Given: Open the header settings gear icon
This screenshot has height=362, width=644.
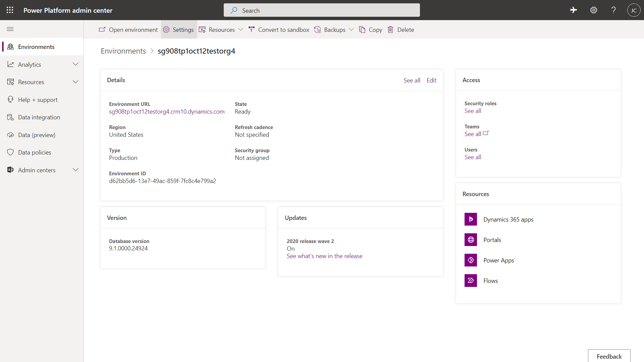Looking at the screenshot, I should [594, 10].
